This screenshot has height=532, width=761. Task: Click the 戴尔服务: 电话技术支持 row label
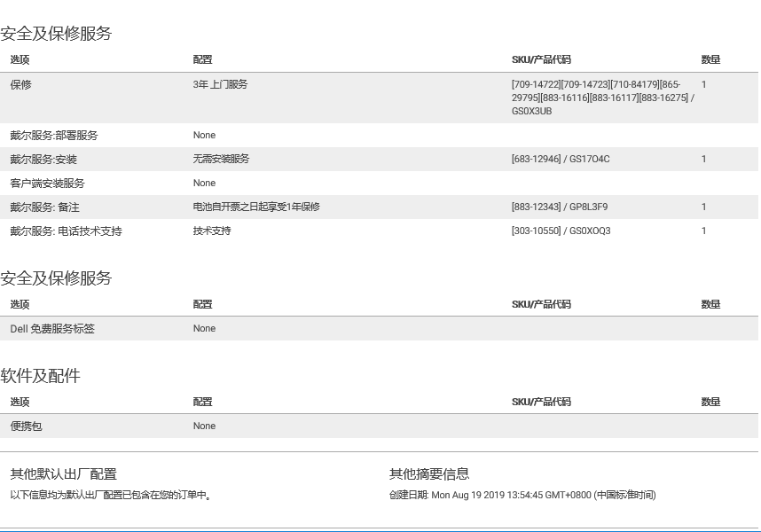(66, 231)
